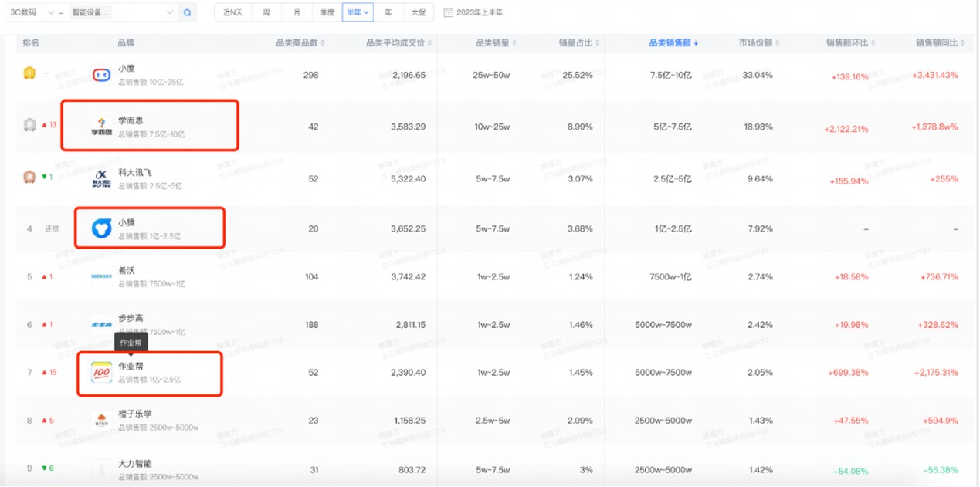Click 小猿's average price 3,652.25
980x487 pixels.
(409, 228)
